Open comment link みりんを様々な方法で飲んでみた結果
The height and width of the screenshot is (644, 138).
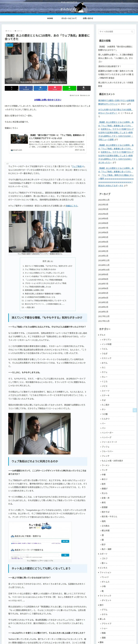(115, 111)
